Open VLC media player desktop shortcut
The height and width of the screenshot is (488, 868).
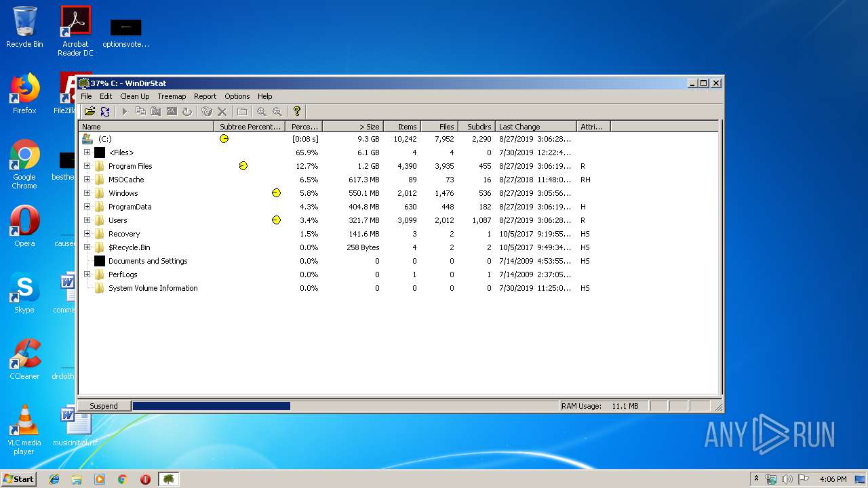[x=24, y=430]
